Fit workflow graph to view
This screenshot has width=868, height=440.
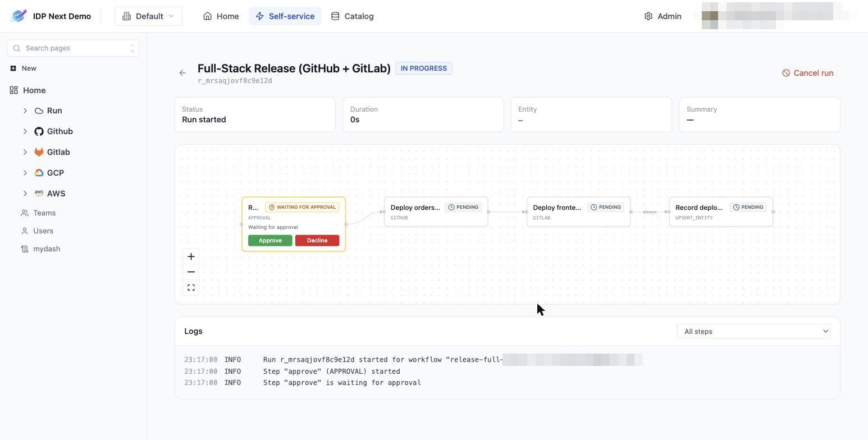(x=191, y=288)
